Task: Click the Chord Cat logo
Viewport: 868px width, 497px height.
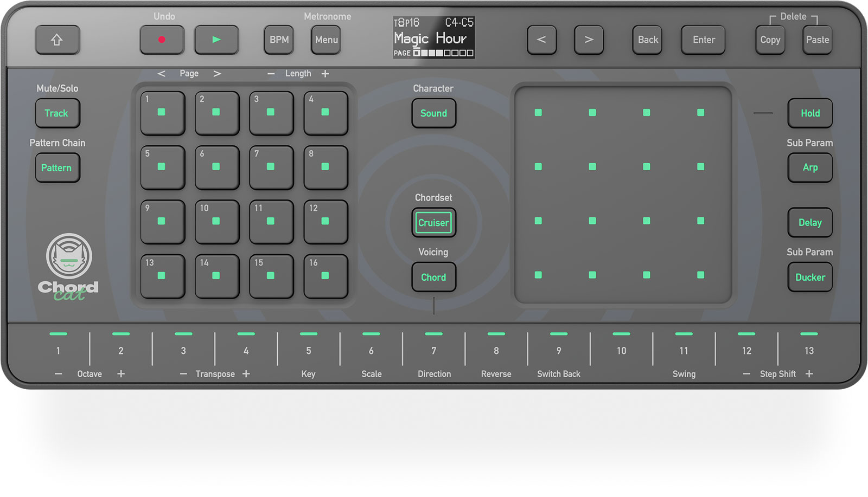Action: pos(68,267)
